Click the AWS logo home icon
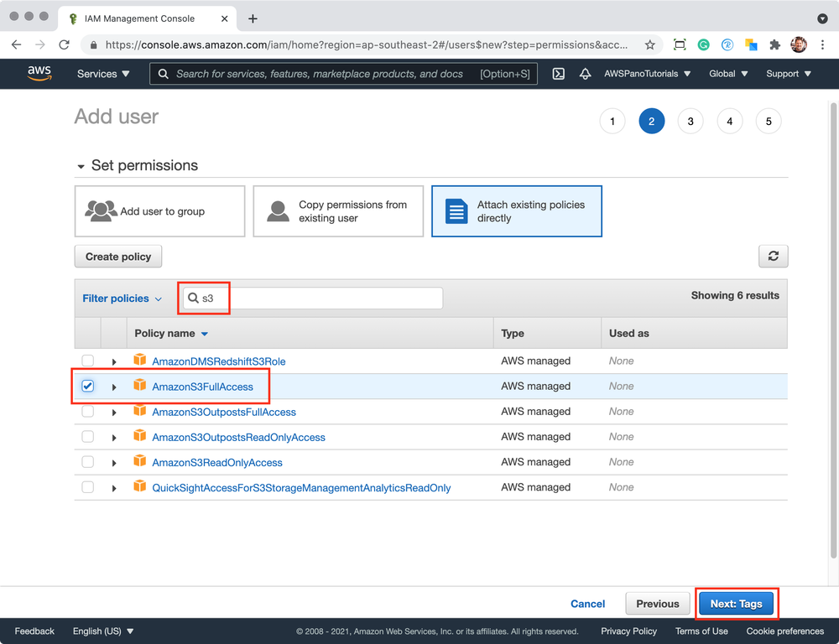The width and height of the screenshot is (839, 644). [x=39, y=73]
